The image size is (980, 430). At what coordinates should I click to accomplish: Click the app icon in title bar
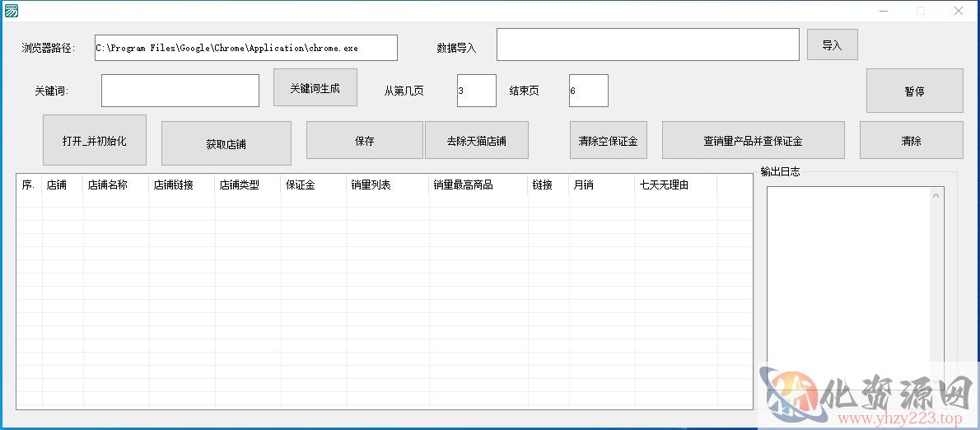(x=12, y=10)
